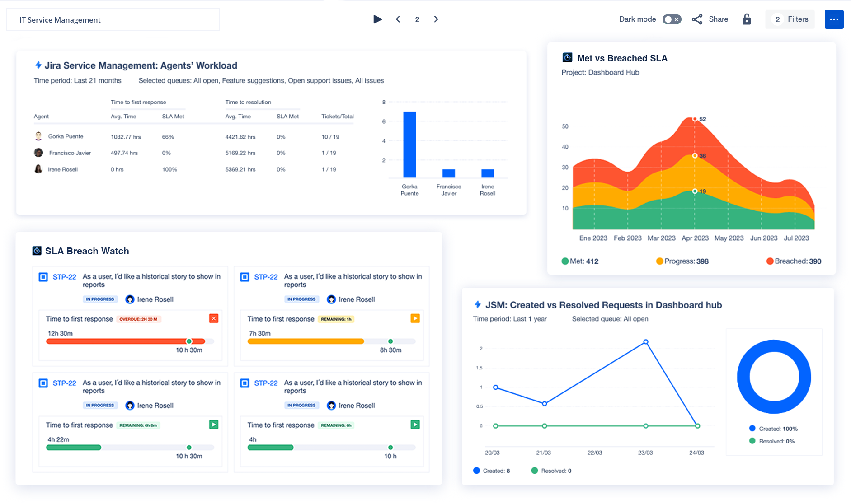This screenshot has width=851, height=504.
Task: Go to the previous dashboard page
Action: 398,19
